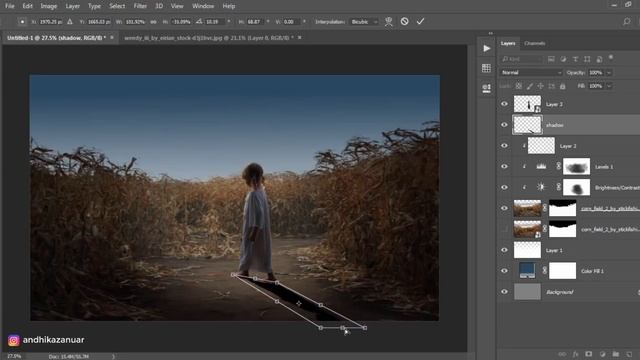Image resolution: width=640 pixels, height=360 pixels.
Task: Commit the transform with the checkmark
Action: point(420,21)
